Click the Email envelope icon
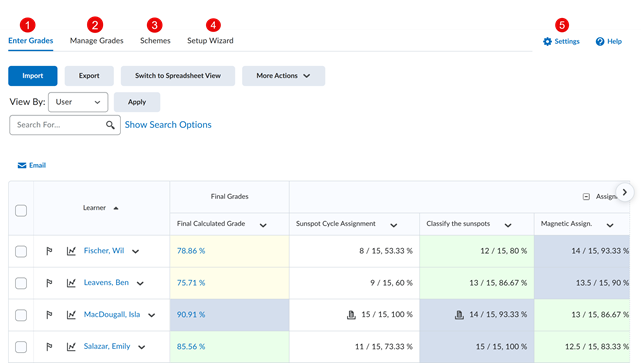Screen dimensions: 641x363 tap(22, 165)
